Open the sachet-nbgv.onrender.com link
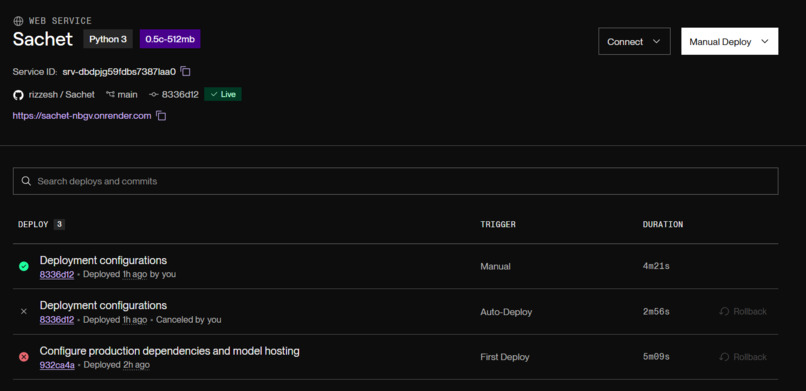Image resolution: width=806 pixels, height=391 pixels. point(82,116)
